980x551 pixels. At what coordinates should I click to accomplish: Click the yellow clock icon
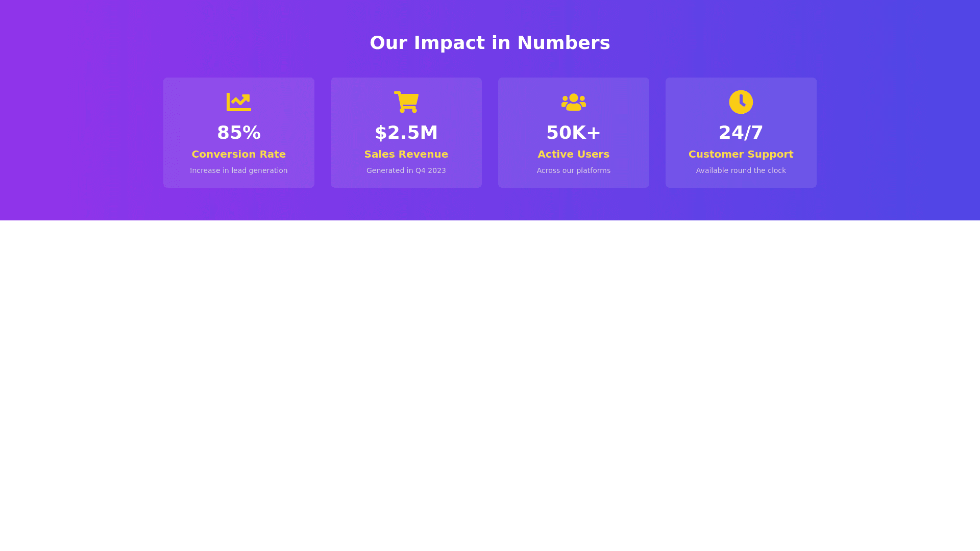[741, 102]
